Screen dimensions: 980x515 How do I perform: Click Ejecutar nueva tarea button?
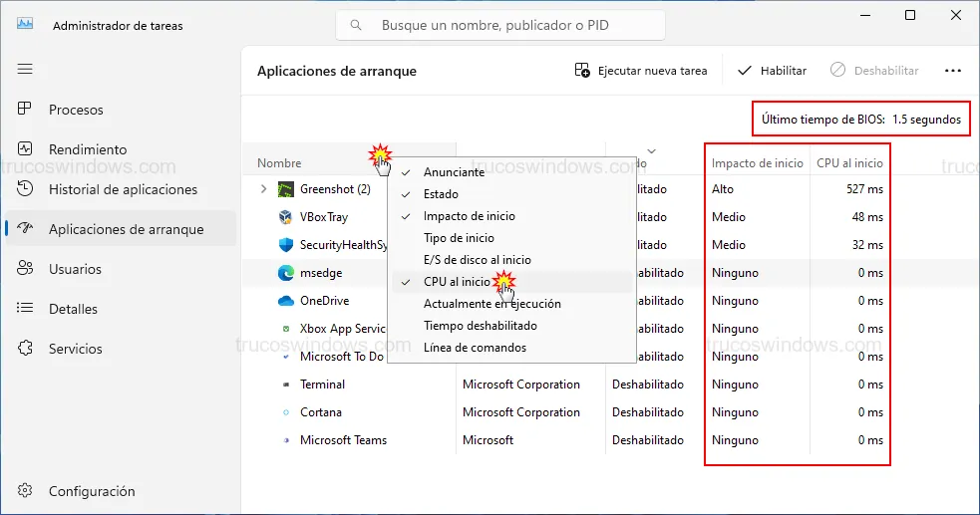[641, 71]
